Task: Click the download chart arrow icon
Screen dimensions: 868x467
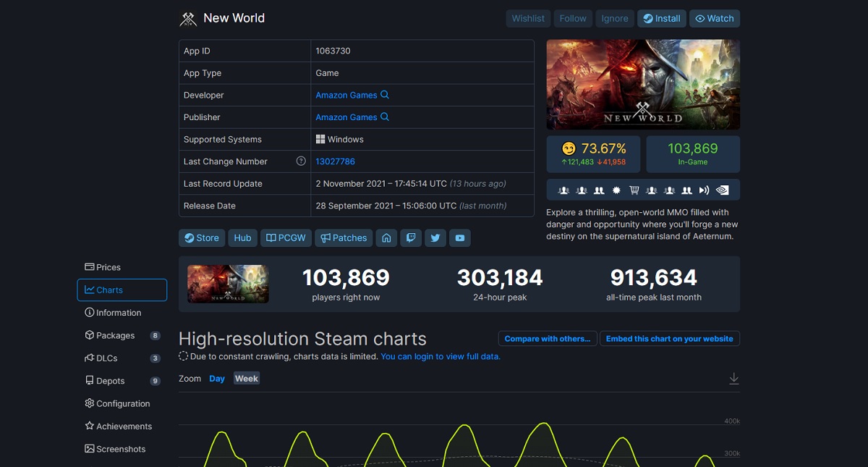Action: (x=733, y=379)
